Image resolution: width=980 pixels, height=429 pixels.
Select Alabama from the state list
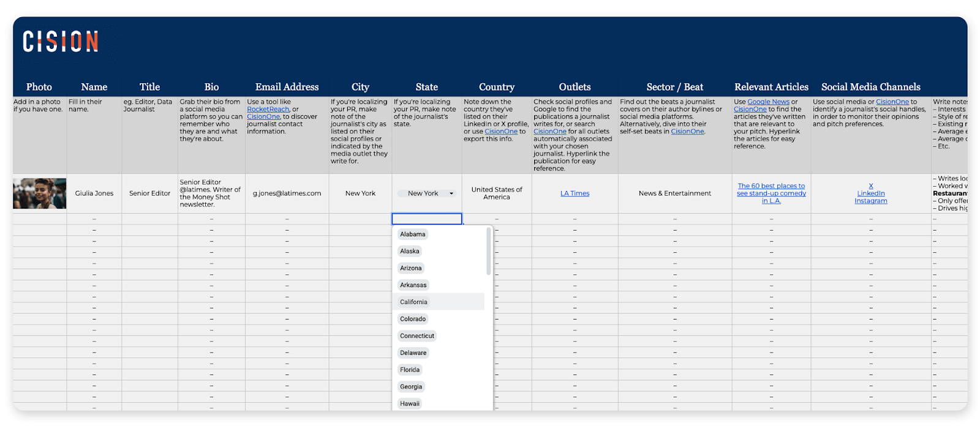[412, 234]
